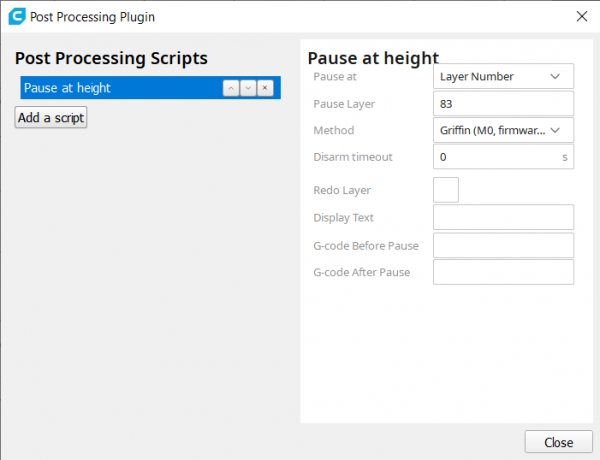600x460 pixels.
Task: Focus the G-code Before Pause field
Action: point(503,246)
